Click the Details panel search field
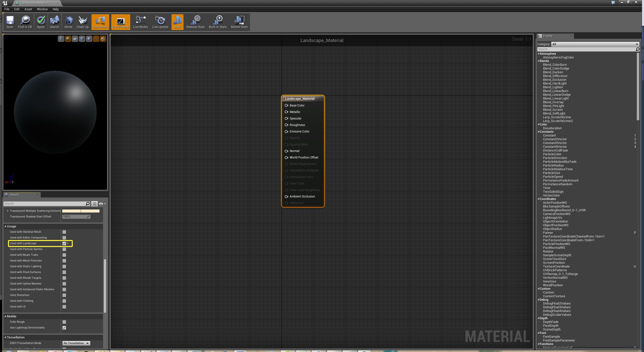 45,204
